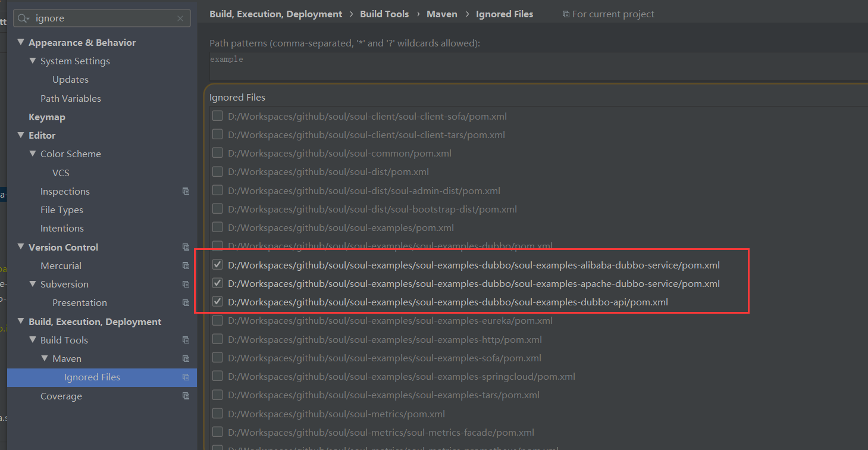Image resolution: width=868 pixels, height=450 pixels.
Task: Select soul-examples-dubbo/pom.xml row text
Action: (x=390, y=245)
